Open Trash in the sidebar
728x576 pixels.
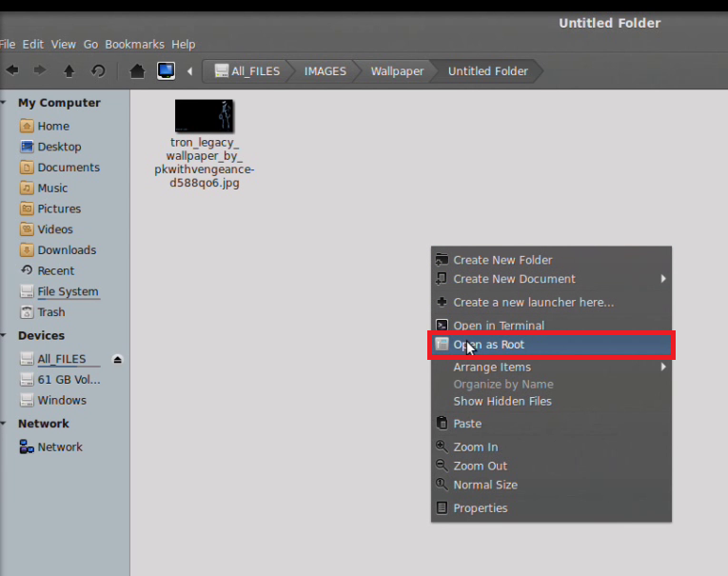coord(50,312)
